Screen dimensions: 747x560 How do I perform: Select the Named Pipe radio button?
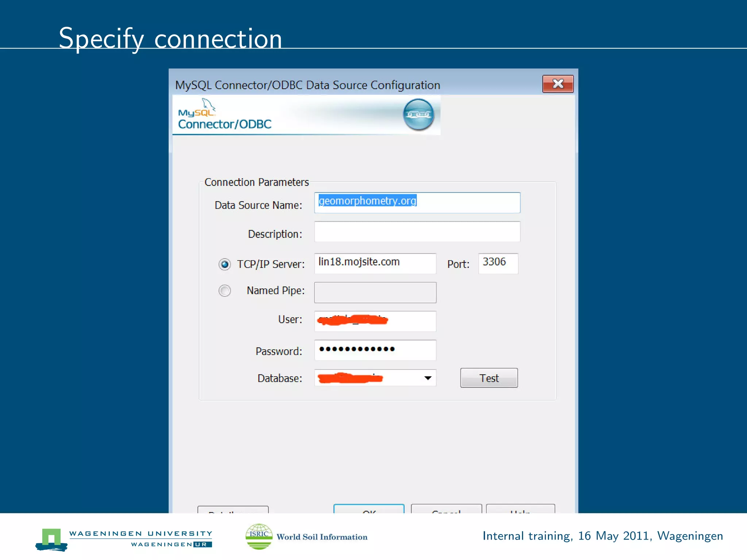point(225,291)
